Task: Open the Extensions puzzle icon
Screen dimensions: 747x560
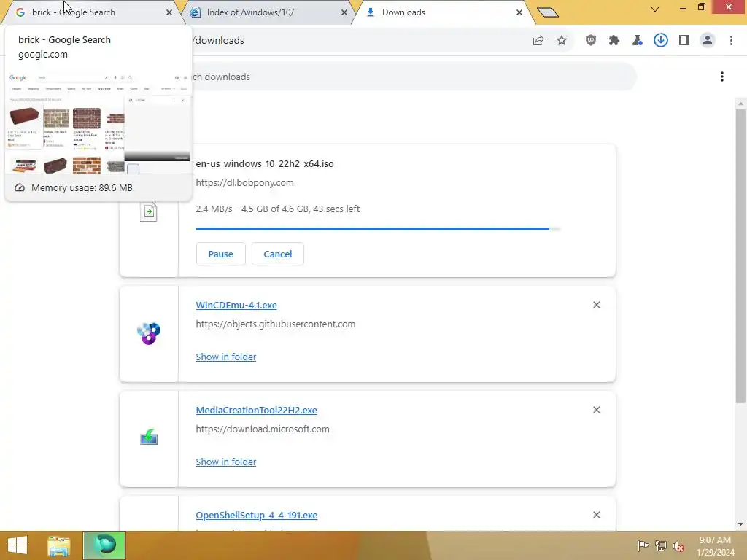Action: pos(614,41)
